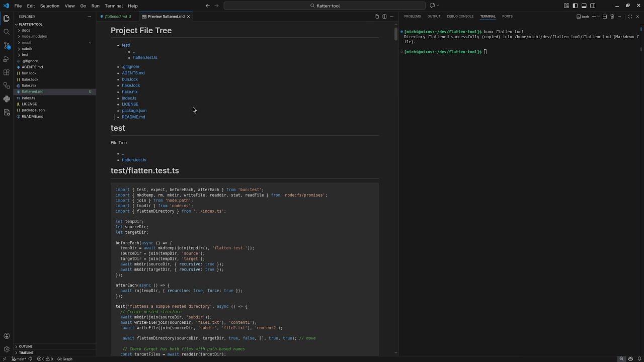Switch to the PROBLEMS panel tab

(412, 17)
